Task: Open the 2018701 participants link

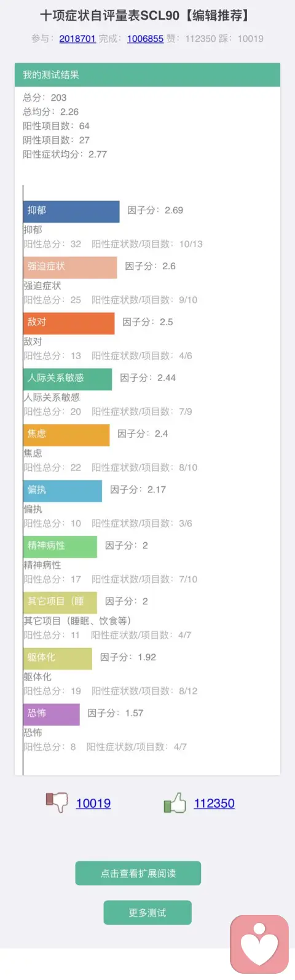Action: click(x=77, y=38)
